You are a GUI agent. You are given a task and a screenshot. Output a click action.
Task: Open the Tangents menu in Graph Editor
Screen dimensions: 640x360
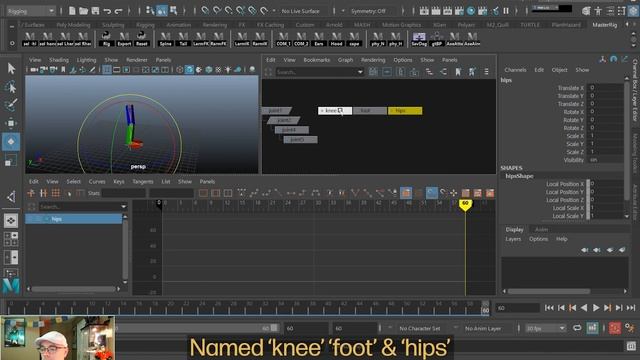143,181
